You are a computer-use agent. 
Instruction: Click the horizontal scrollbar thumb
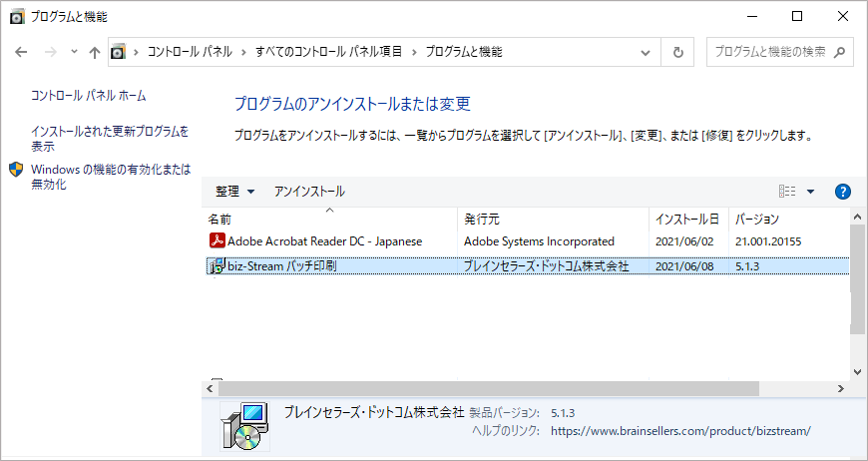coord(490,388)
